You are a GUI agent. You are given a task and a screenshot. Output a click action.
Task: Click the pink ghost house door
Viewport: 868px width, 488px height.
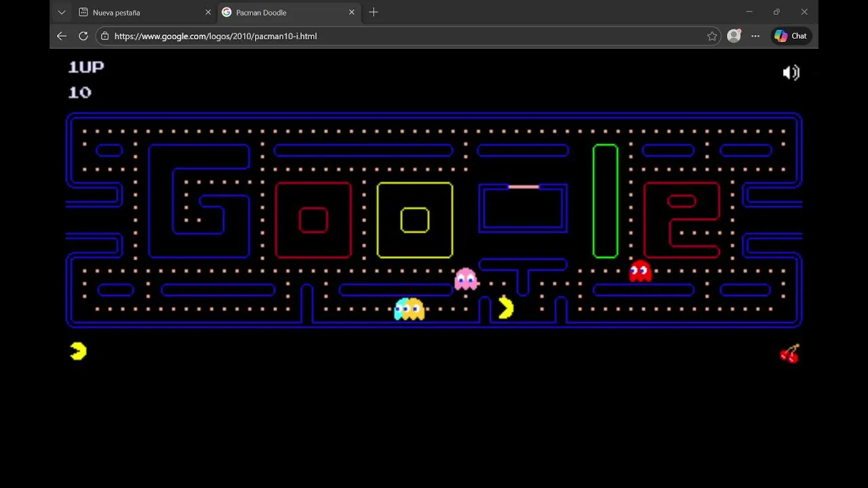point(524,186)
